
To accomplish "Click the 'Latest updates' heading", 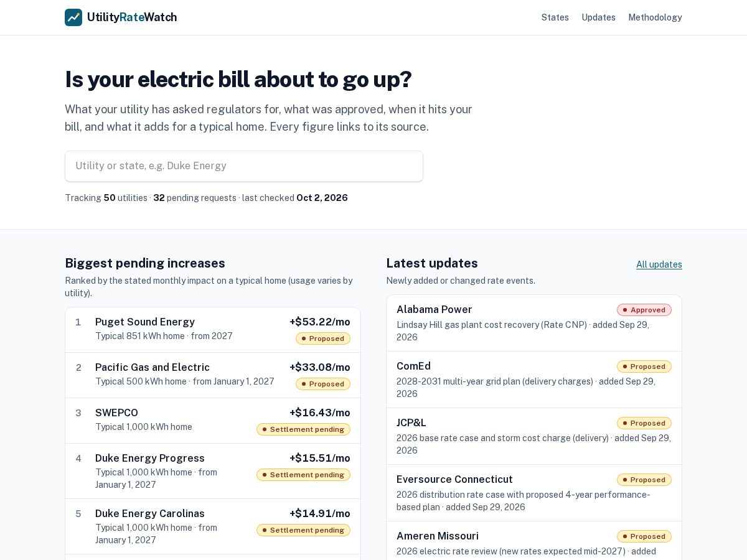I will tap(432, 263).
